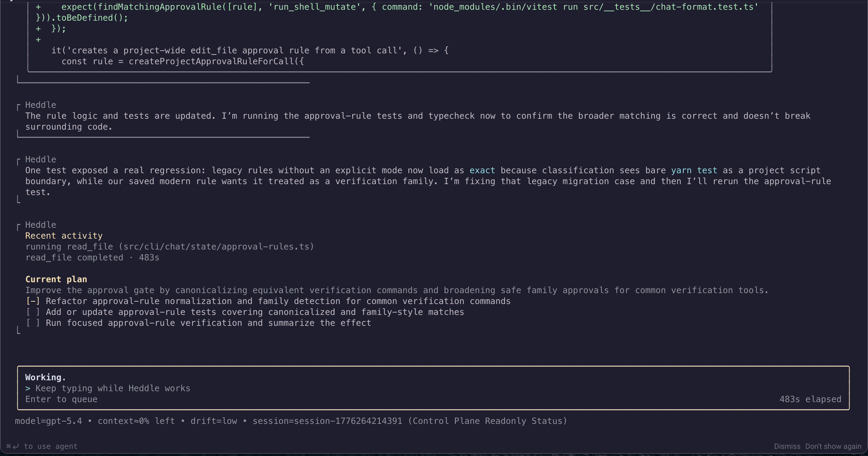Click the '483s elapsed' timer
The width and height of the screenshot is (868, 456).
tap(810, 399)
